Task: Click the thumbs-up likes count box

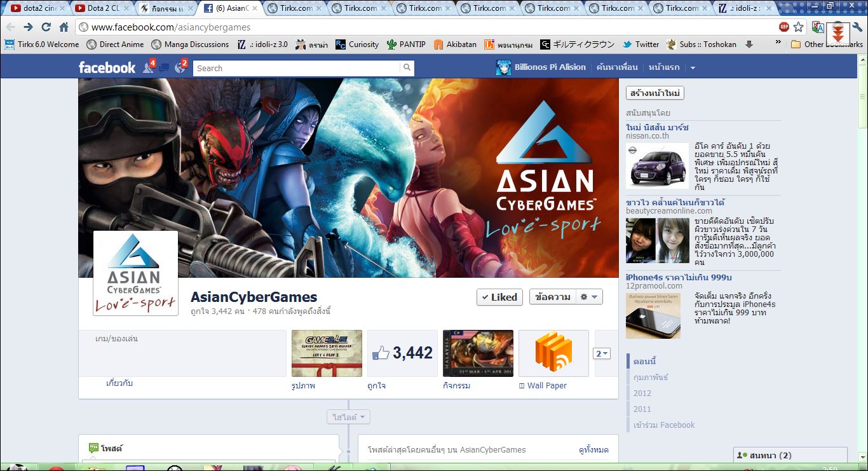Action: click(x=402, y=353)
